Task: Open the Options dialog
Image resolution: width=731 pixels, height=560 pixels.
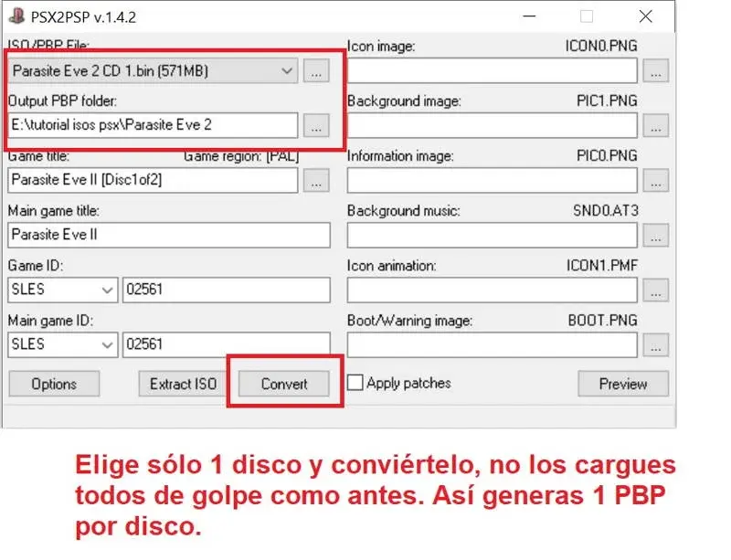Action: 54,384
